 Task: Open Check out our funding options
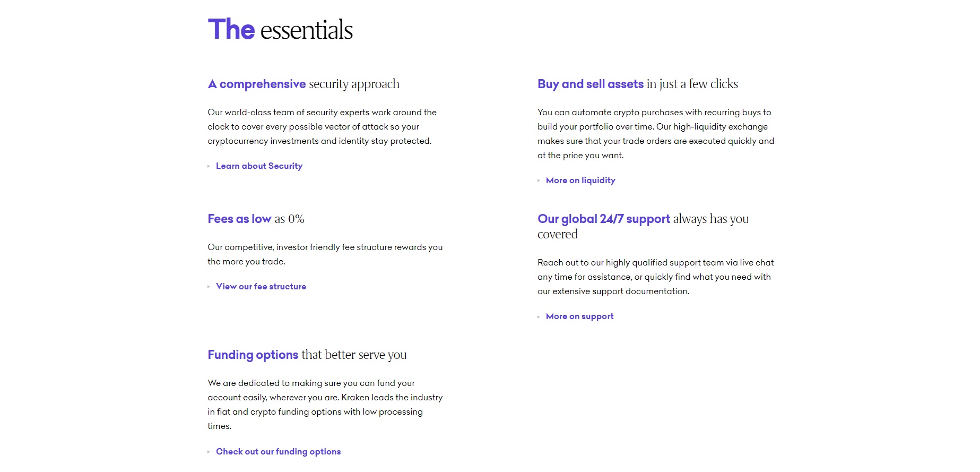click(x=278, y=452)
